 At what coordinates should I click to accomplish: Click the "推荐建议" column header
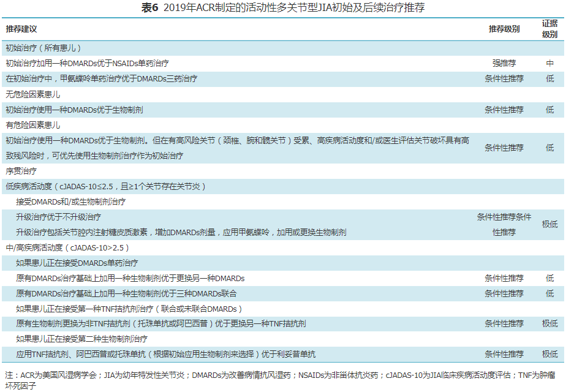pos(21,29)
